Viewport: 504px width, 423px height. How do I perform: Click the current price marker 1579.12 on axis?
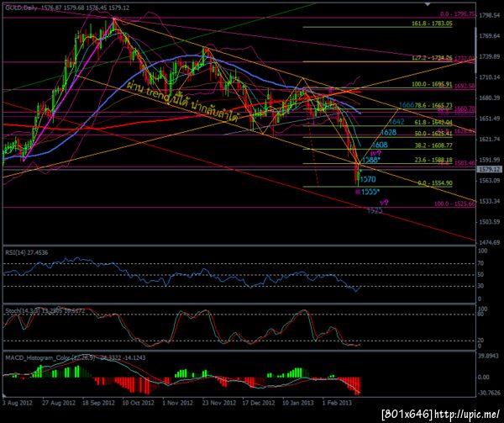[489, 169]
